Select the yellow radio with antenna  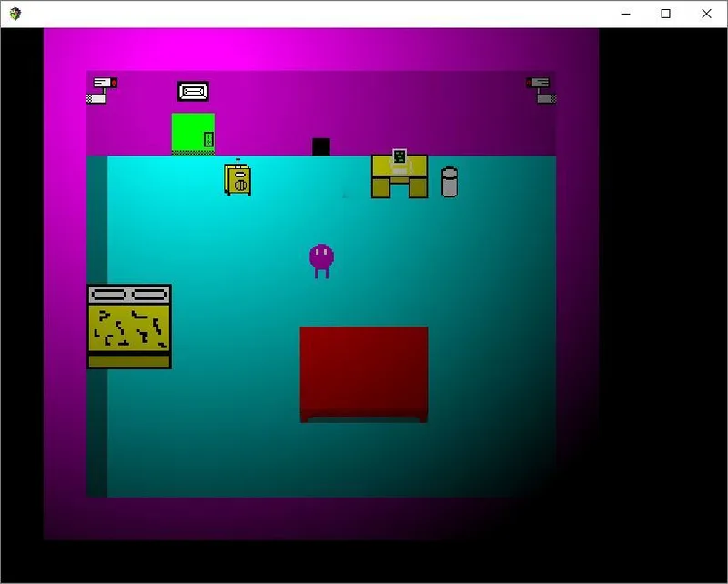(x=238, y=177)
